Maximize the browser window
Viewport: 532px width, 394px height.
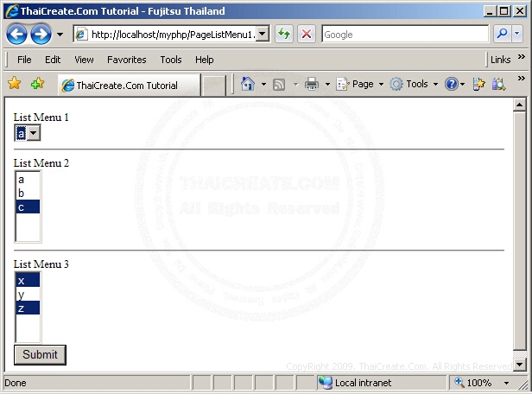(504, 11)
